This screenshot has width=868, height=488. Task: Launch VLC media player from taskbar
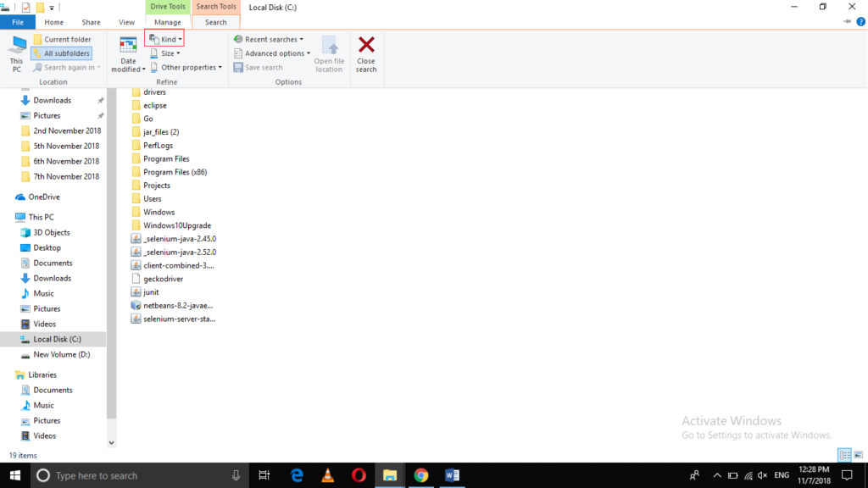pyautogui.click(x=328, y=475)
